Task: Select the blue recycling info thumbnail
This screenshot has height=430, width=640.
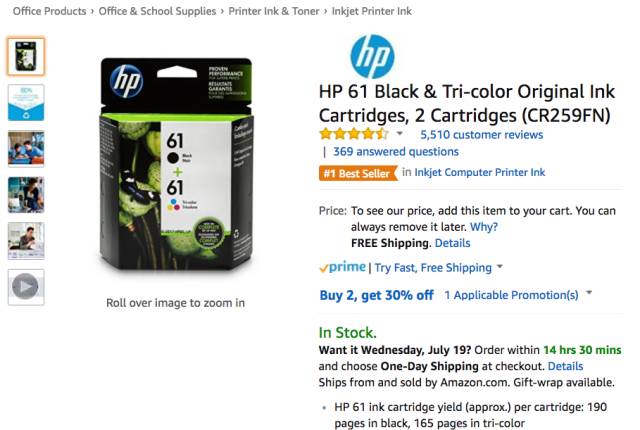Action: 26,102
